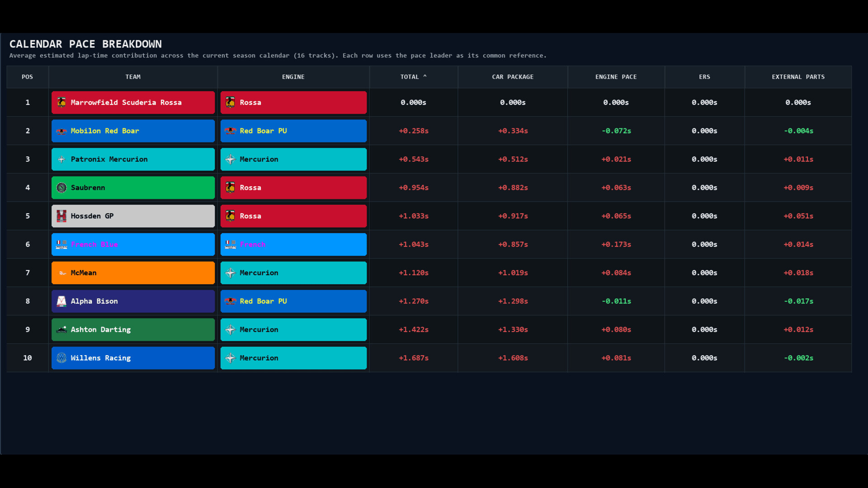Click the Calendar Pace Breakdown title
Image resolution: width=868 pixels, height=488 pixels.
click(x=85, y=44)
